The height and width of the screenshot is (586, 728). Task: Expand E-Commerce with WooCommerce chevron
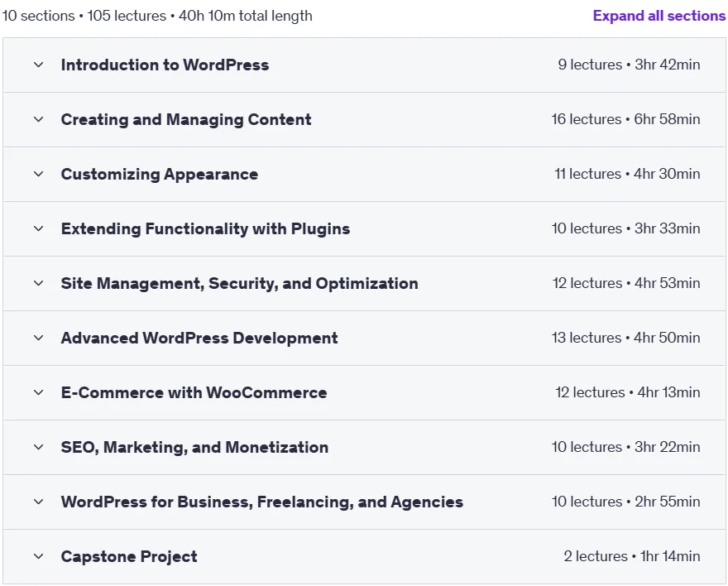[x=39, y=392]
